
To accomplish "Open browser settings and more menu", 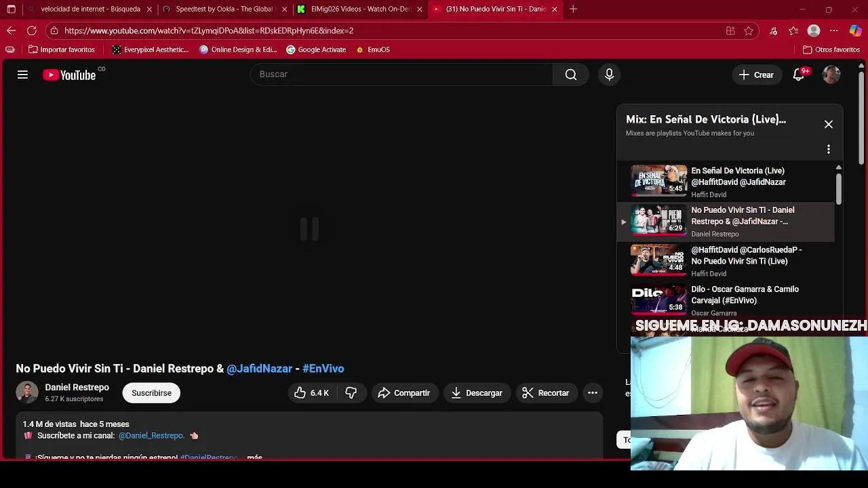I will click(x=834, y=30).
